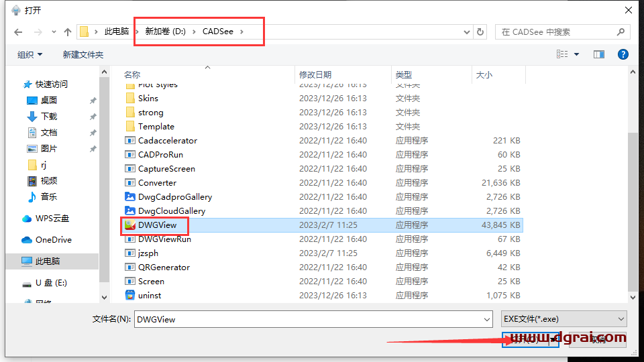The image size is (644, 362).
Task: Open EXE文件(*.exe) file type dropdown
Action: click(x=564, y=319)
